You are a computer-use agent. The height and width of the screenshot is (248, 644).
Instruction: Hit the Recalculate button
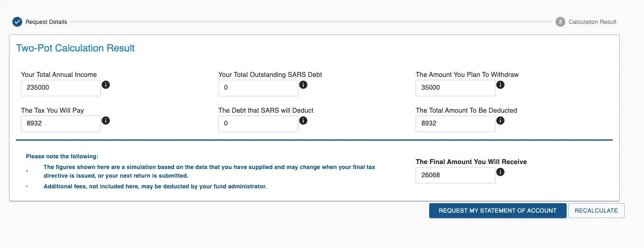(596, 211)
